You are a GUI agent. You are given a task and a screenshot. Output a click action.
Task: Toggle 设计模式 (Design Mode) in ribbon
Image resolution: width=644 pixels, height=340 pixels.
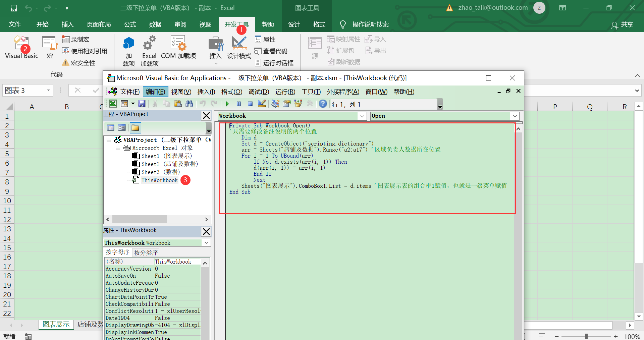pyautogui.click(x=239, y=47)
